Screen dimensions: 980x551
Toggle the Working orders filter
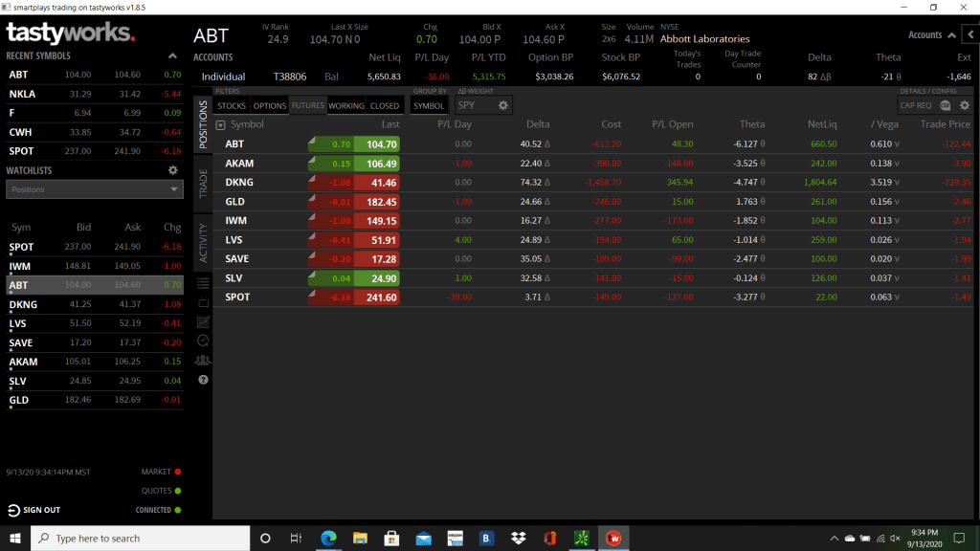(x=345, y=106)
